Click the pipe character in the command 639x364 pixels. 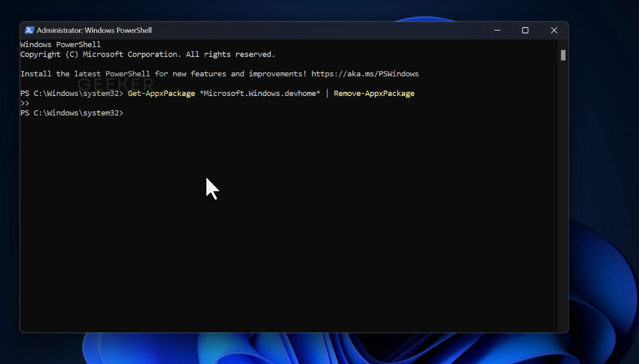tap(327, 93)
